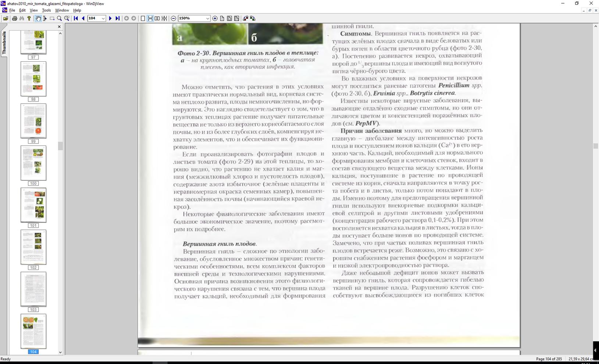599x364 pixels.
Task: Click the Open file icon
Action: [6, 18]
